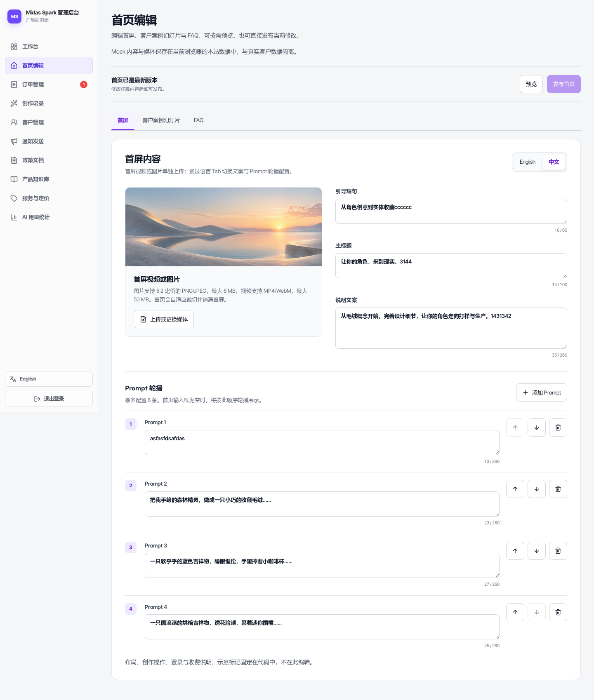Delete Prompt 4 with trash icon
The image size is (594, 700).
coord(558,612)
